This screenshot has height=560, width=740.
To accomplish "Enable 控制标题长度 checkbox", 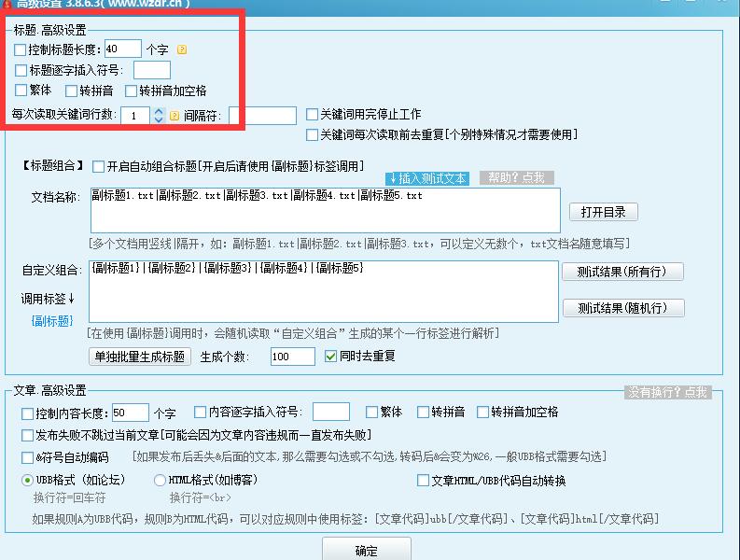I will (x=21, y=49).
